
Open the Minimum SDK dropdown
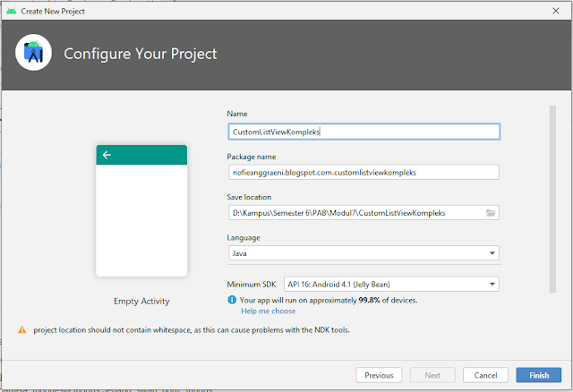(x=391, y=285)
